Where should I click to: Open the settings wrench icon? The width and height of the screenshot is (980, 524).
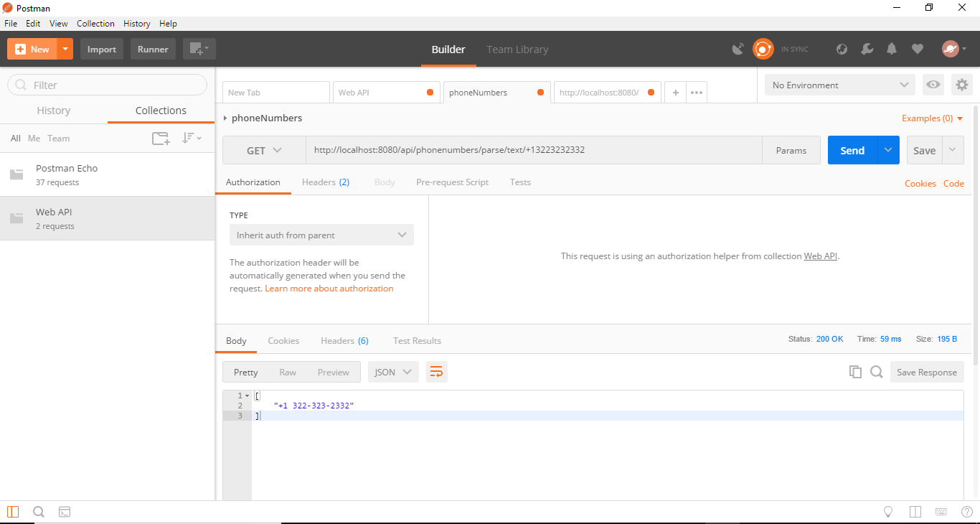867,49
